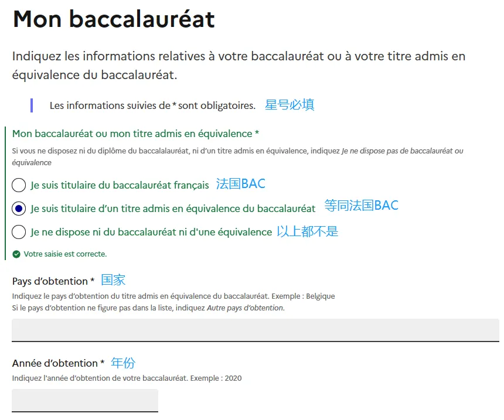Image resolution: width=504 pixels, height=420 pixels.
Task: Click the blue '等同法国BAC' annotation
Action: coord(361,206)
